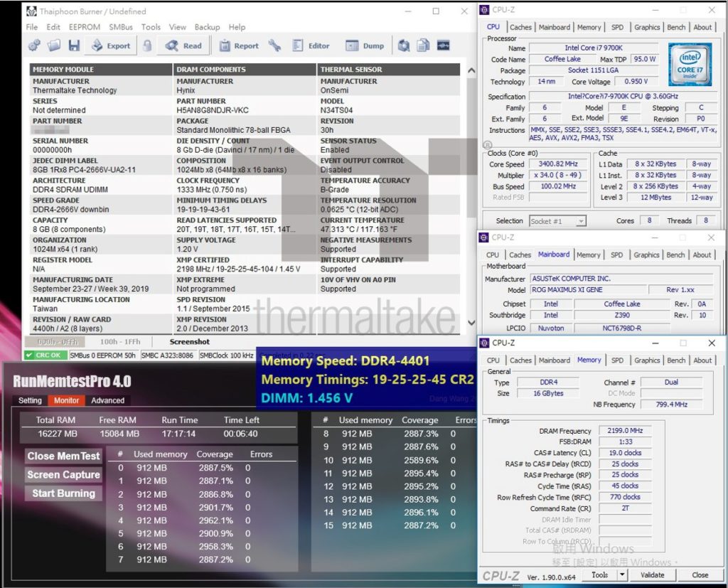Click the 00:06:40 Time Left value

240,434
